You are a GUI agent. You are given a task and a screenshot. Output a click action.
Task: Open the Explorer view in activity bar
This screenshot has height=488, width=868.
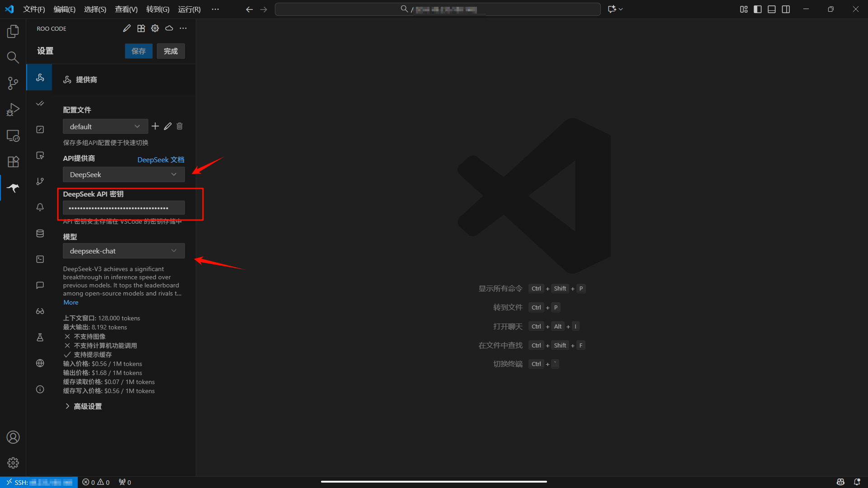pyautogui.click(x=13, y=31)
